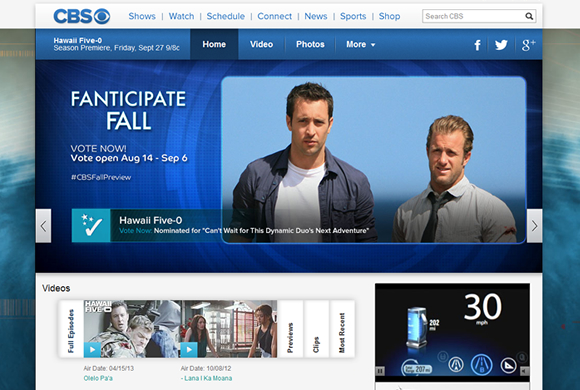This screenshot has height=390, width=580.
Task: Open the Twitter bird icon
Action: pyautogui.click(x=501, y=45)
